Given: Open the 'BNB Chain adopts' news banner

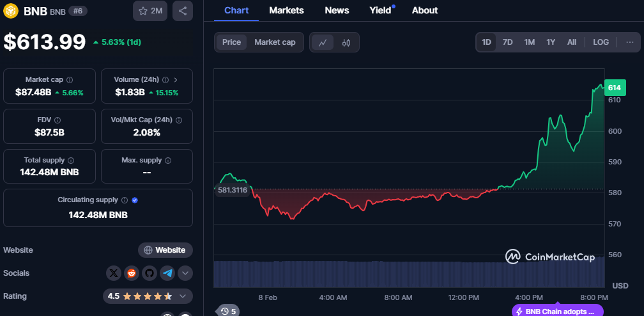Looking at the screenshot, I should 557,311.
